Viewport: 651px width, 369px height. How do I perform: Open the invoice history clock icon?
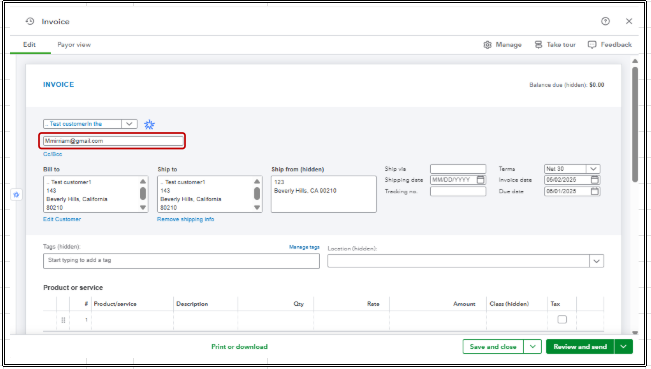click(30, 21)
